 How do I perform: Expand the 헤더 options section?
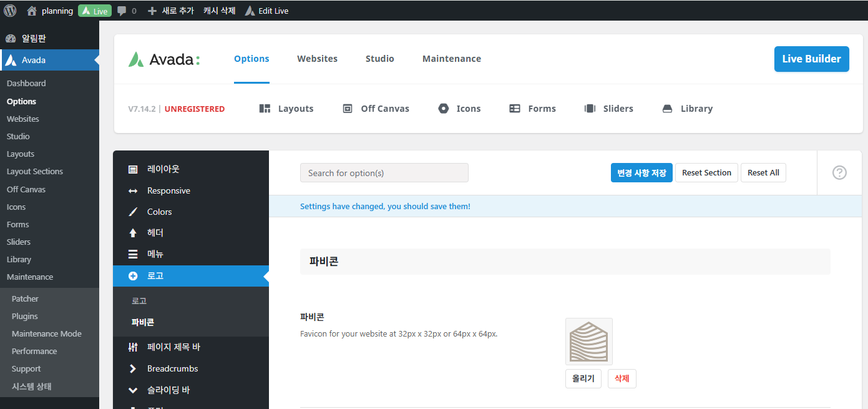click(x=155, y=233)
